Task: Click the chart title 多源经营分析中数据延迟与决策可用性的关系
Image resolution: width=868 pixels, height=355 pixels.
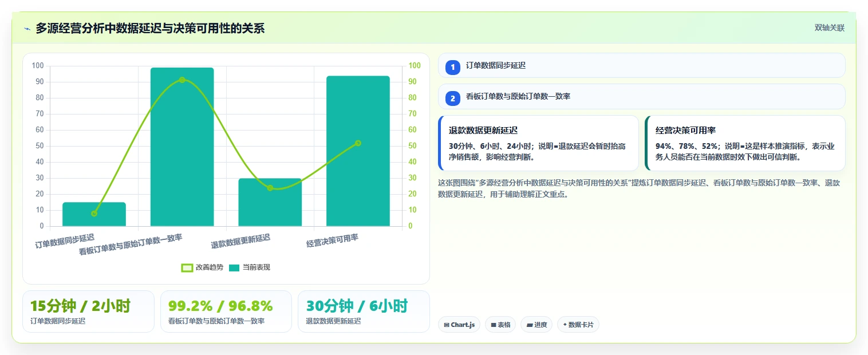Action: click(150, 28)
